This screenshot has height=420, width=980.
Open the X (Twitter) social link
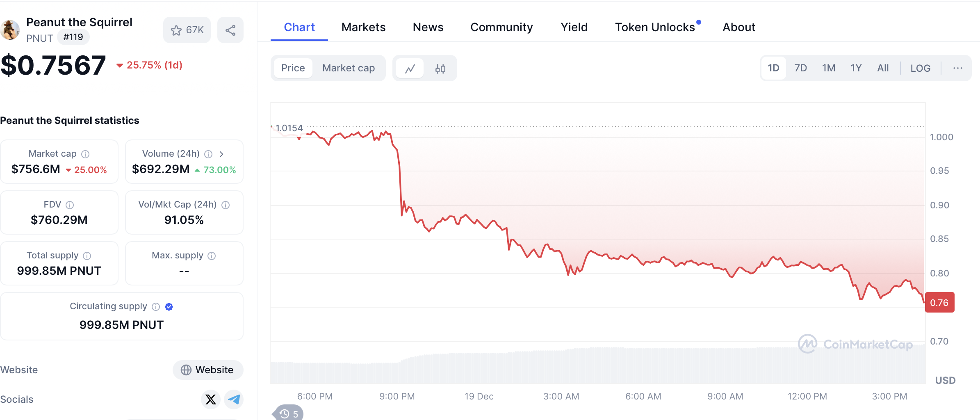(x=211, y=399)
